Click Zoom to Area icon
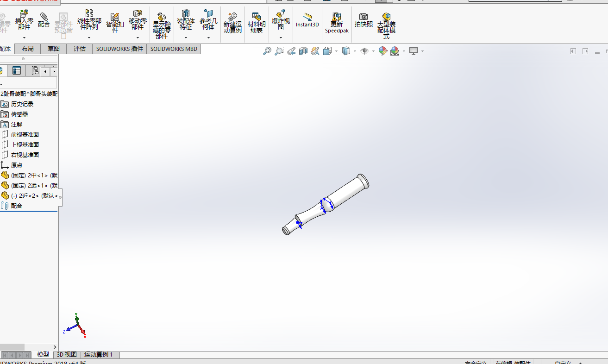608x364 pixels. [x=279, y=51]
